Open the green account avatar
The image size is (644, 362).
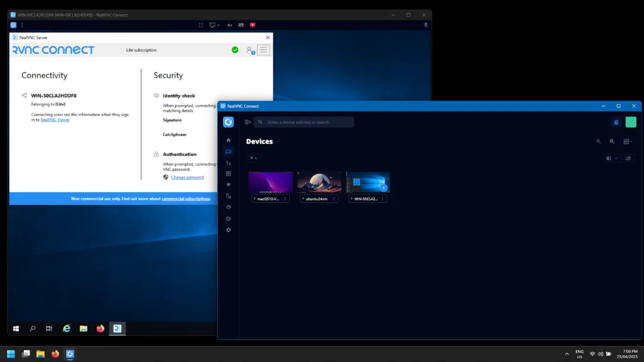[x=631, y=122]
